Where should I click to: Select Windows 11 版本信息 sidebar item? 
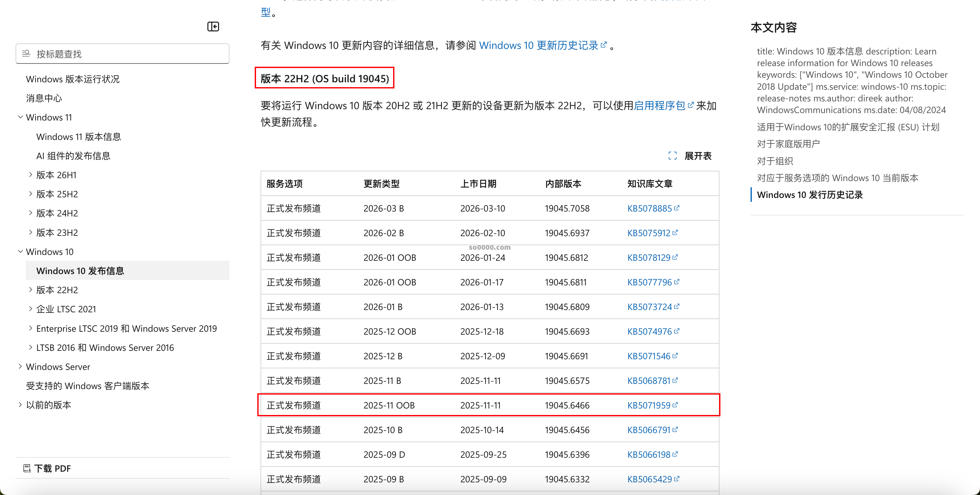(x=79, y=136)
